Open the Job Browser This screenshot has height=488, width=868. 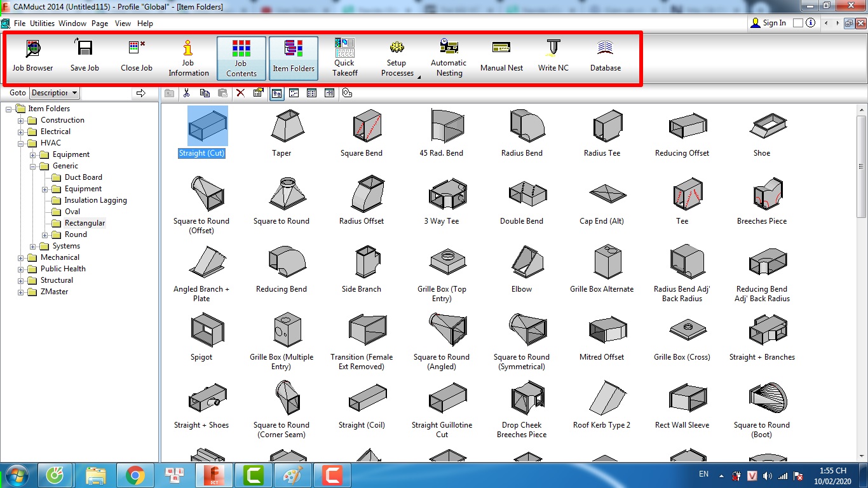click(33, 57)
